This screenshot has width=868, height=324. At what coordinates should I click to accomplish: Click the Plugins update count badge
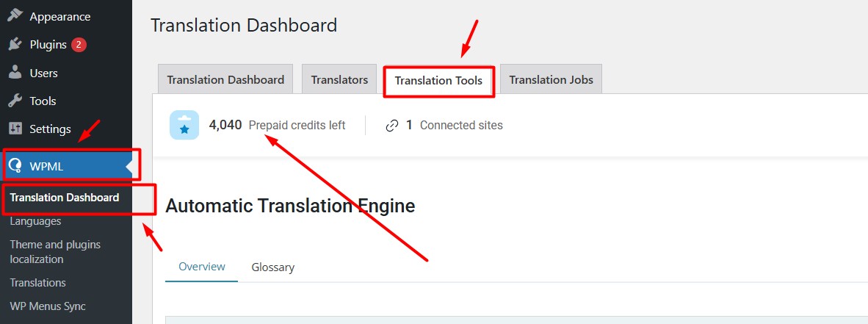(79, 45)
